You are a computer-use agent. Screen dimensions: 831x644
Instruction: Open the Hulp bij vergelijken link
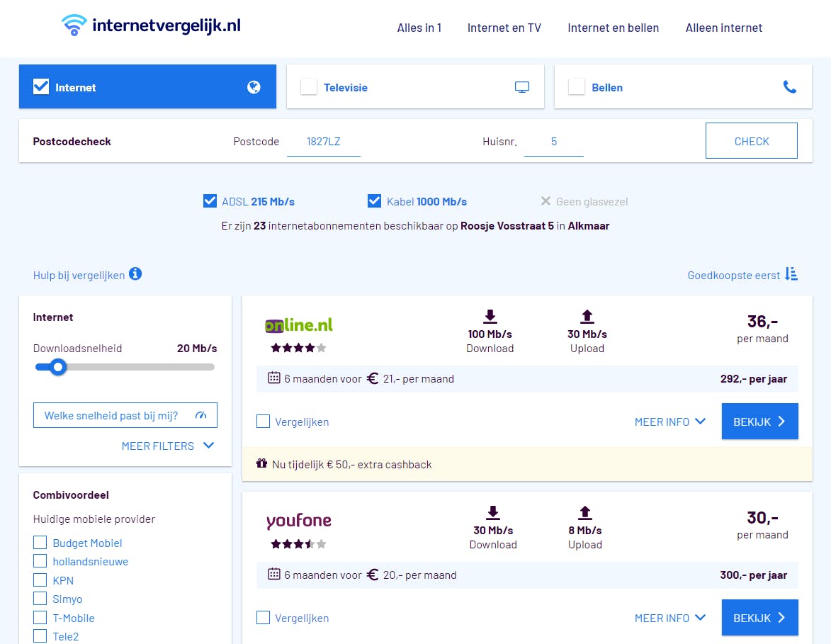coord(79,275)
